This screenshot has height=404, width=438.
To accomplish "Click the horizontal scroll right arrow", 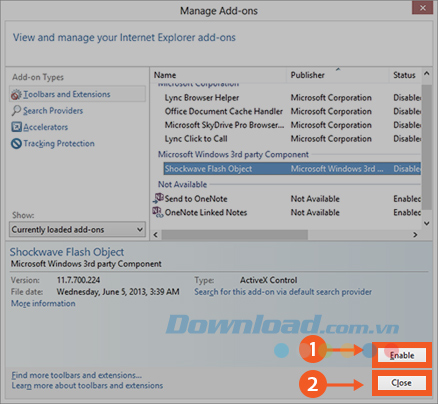I will coord(415,235).
